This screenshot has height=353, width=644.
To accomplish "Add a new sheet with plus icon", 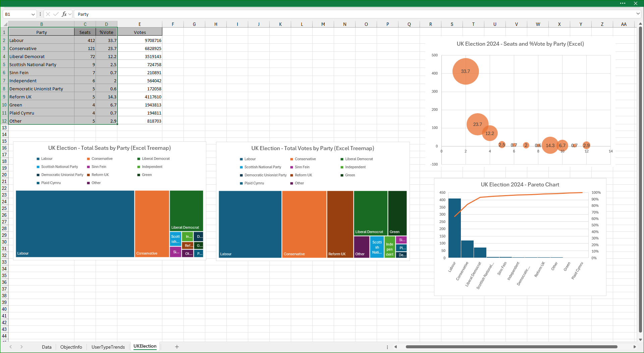I will 177,347.
